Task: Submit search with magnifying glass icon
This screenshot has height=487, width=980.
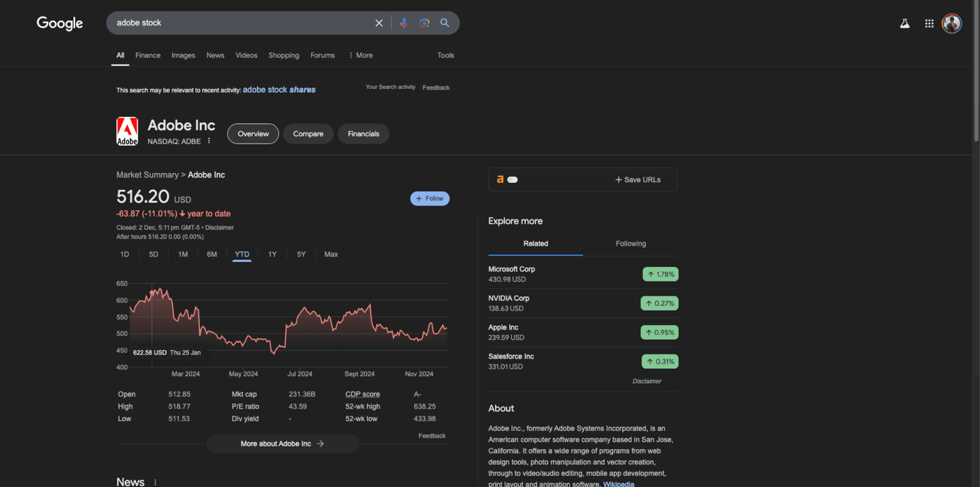Action: tap(445, 23)
